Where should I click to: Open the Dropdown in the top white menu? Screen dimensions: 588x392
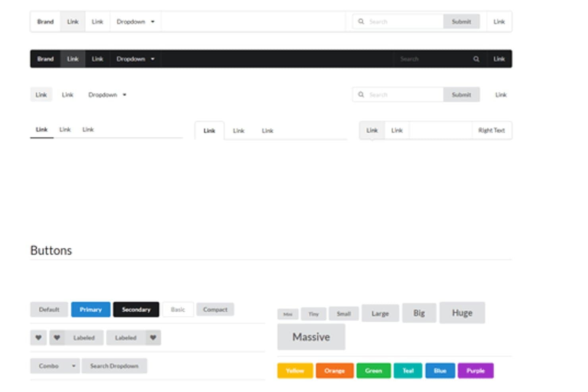[135, 21]
